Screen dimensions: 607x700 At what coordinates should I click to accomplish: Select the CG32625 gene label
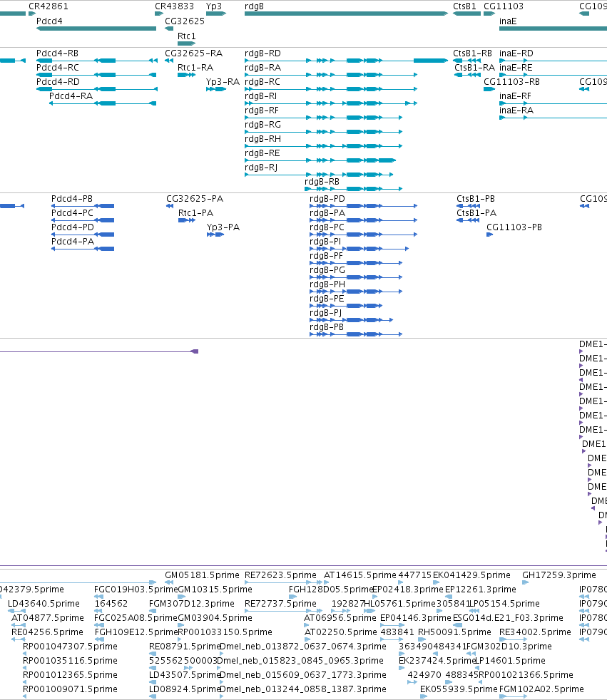click(x=185, y=21)
